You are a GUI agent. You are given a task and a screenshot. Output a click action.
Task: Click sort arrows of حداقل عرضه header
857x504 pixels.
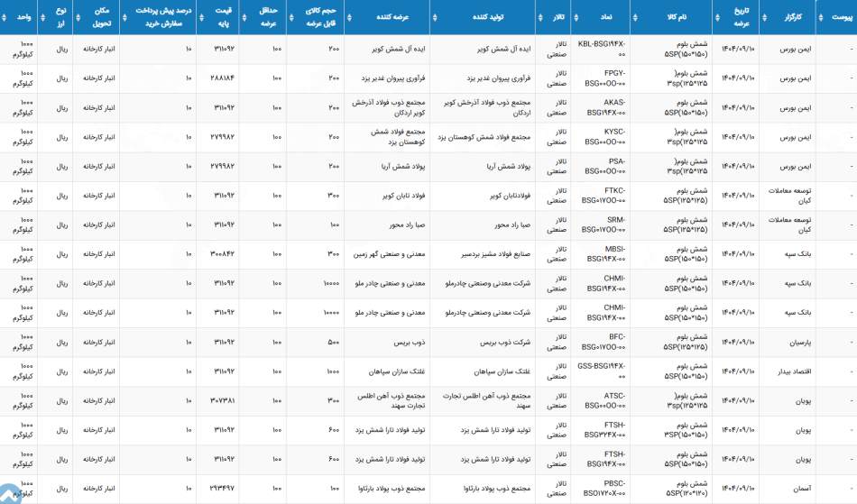pyautogui.click(x=244, y=17)
